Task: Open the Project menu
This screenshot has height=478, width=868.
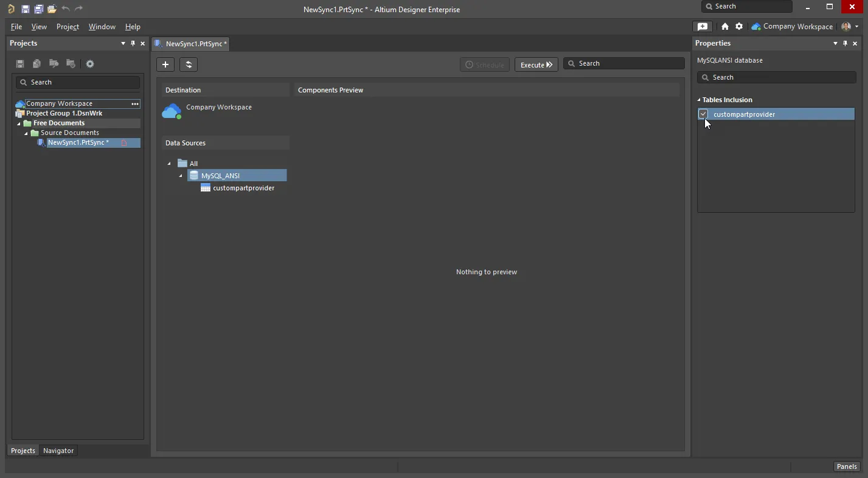Action: (x=68, y=27)
